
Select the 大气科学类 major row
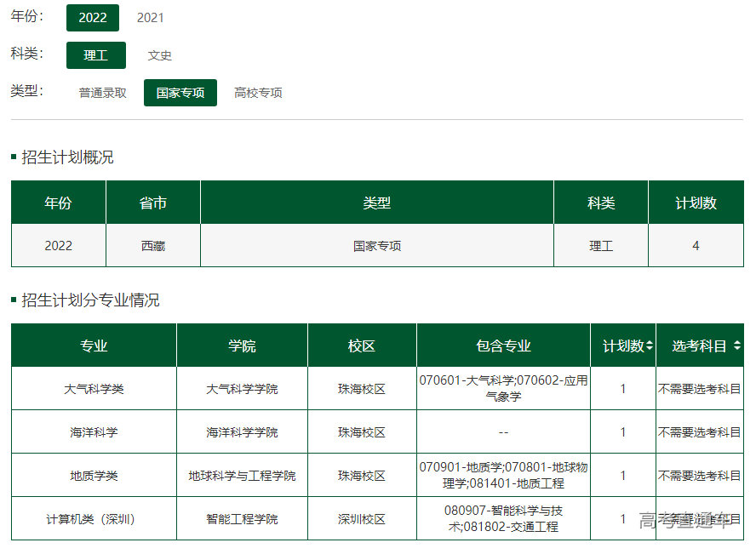(x=94, y=389)
